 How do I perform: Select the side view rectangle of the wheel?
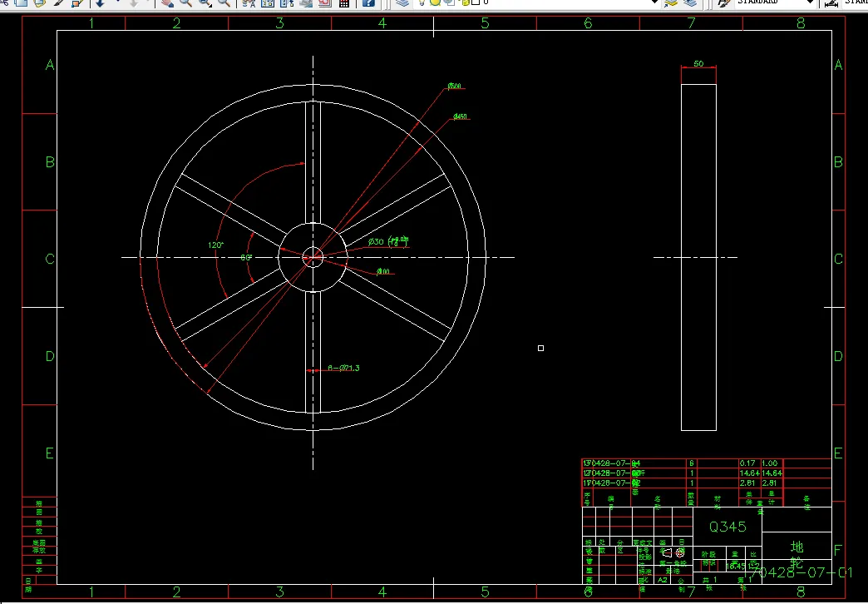coord(698,257)
